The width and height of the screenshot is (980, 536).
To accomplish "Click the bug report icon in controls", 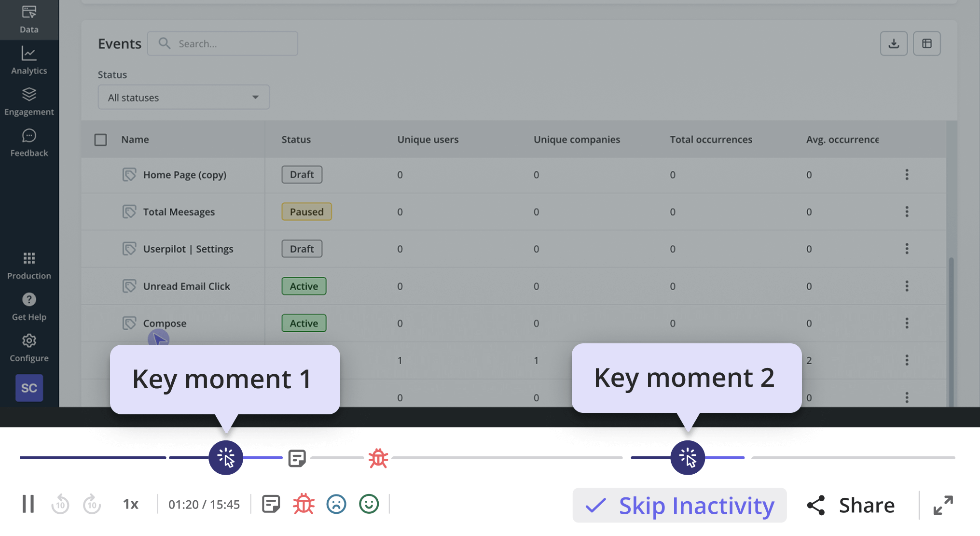I will (304, 504).
